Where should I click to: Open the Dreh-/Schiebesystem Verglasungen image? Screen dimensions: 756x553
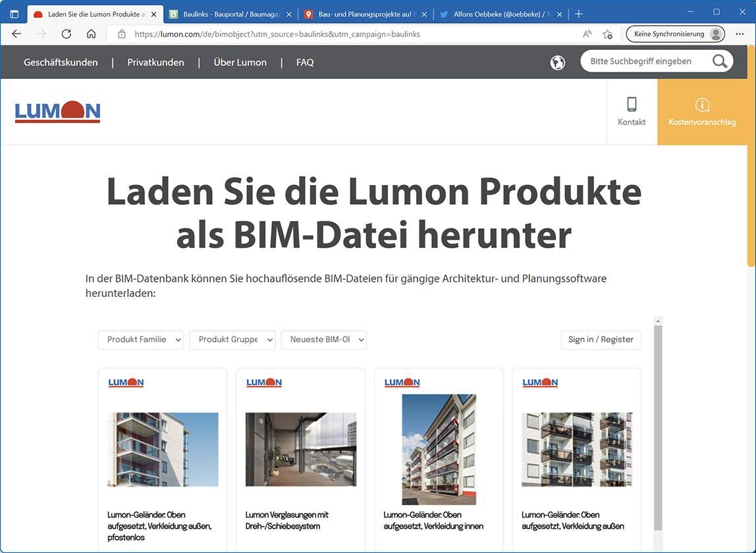301,450
